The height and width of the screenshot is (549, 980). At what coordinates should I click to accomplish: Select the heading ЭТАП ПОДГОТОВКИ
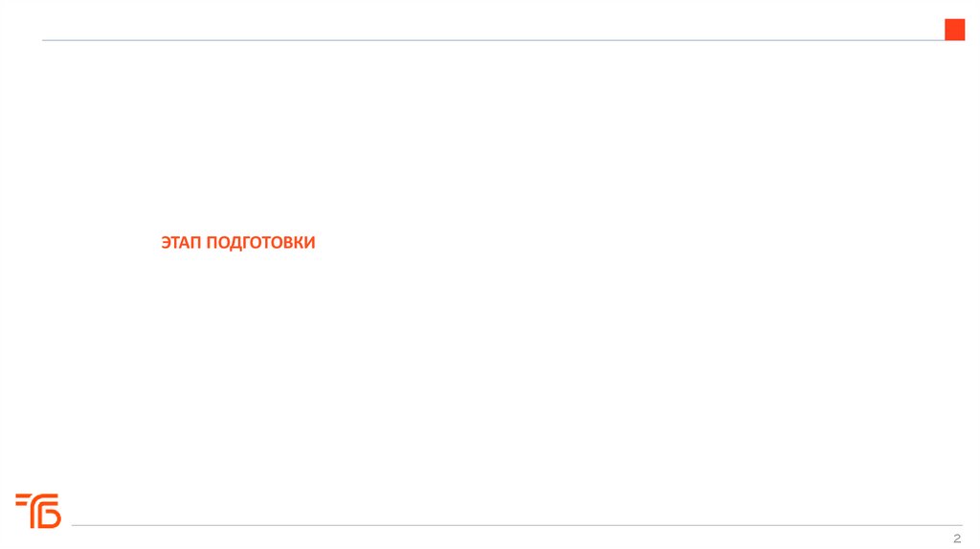(x=237, y=244)
